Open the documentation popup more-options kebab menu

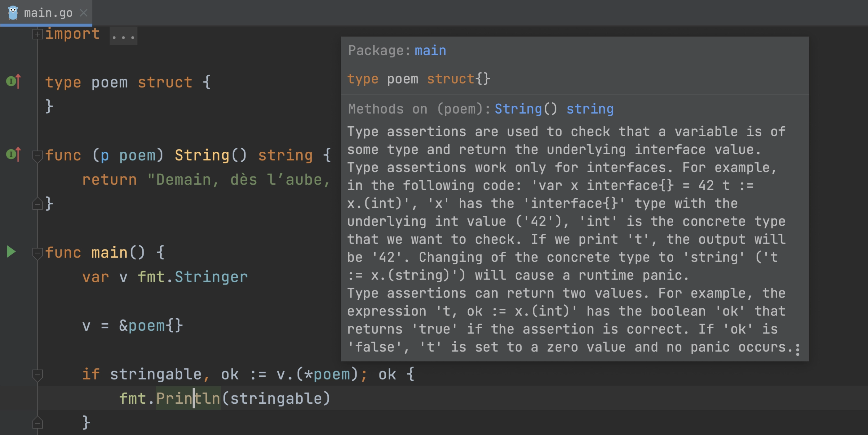coord(797,350)
